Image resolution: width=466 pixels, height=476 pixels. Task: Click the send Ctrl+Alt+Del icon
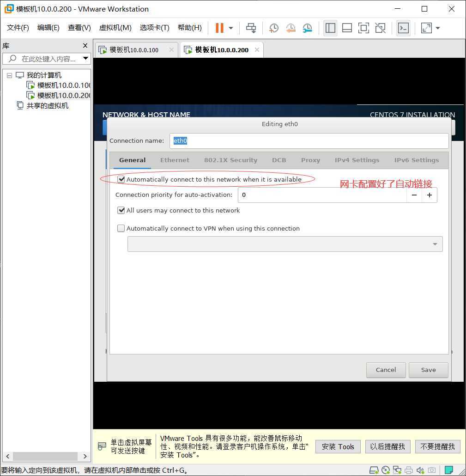pyautogui.click(x=251, y=28)
